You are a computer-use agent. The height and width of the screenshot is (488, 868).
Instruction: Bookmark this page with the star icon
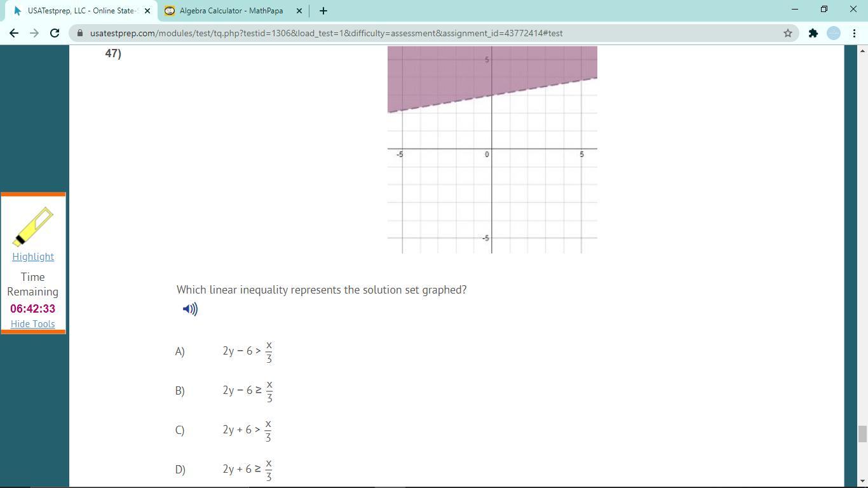[x=787, y=33]
